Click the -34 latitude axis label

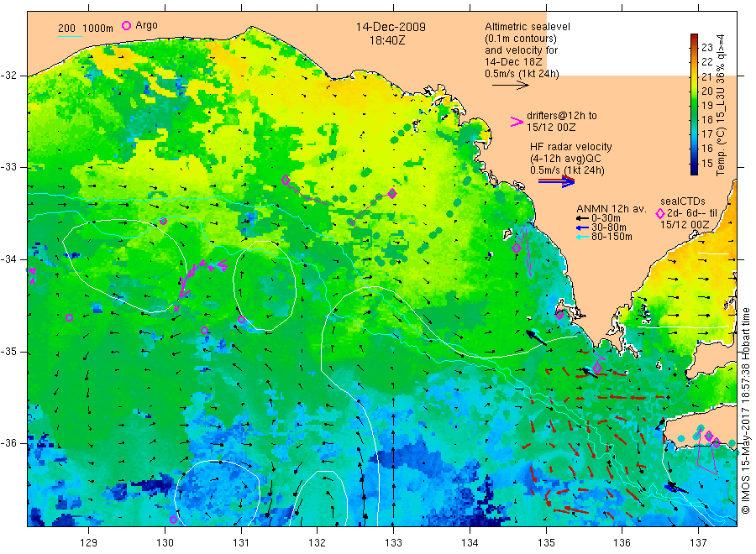click(8, 259)
